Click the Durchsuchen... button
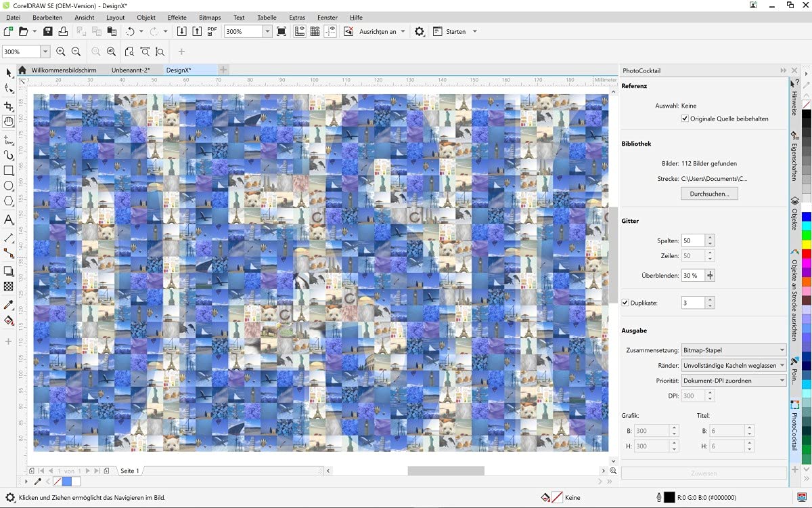This screenshot has height=508, width=812. coord(709,194)
